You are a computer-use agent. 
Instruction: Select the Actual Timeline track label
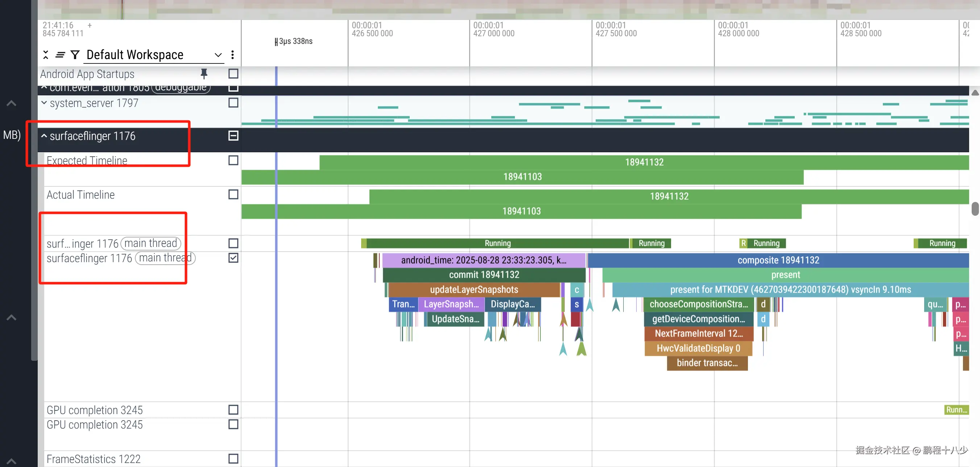tap(80, 195)
